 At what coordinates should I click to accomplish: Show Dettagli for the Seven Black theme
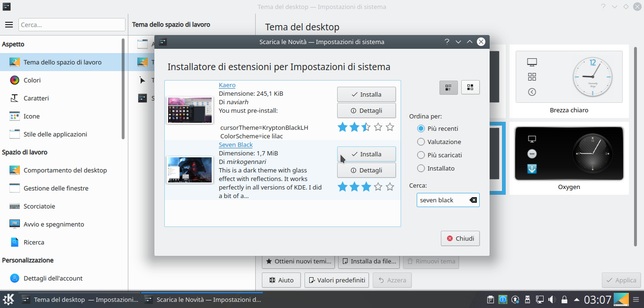(x=366, y=170)
